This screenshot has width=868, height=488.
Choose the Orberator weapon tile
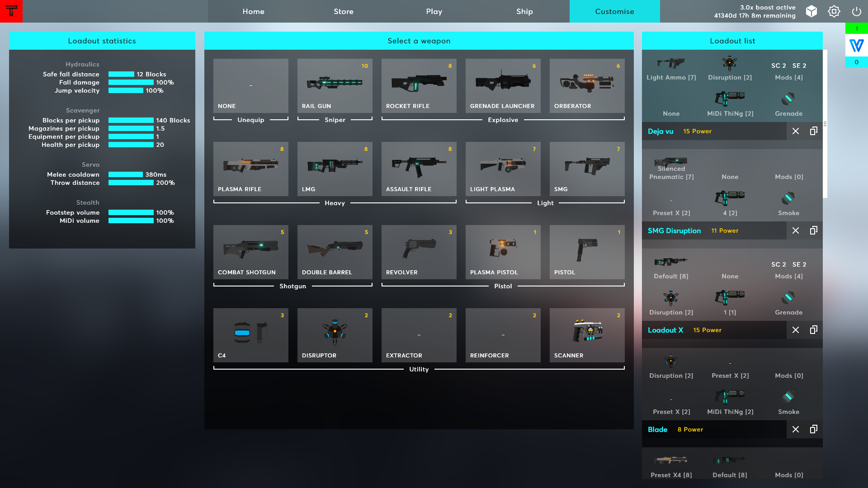click(587, 86)
